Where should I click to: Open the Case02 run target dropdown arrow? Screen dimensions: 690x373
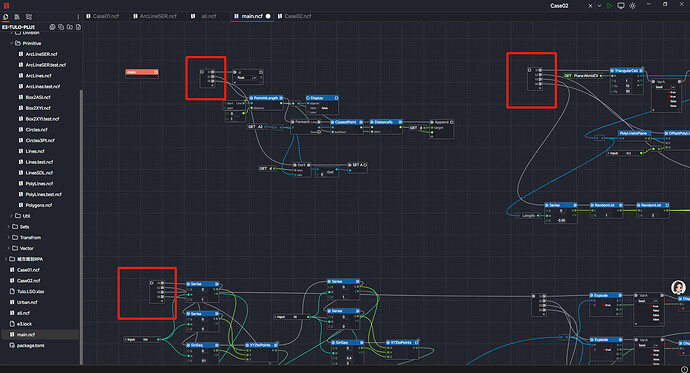click(599, 6)
